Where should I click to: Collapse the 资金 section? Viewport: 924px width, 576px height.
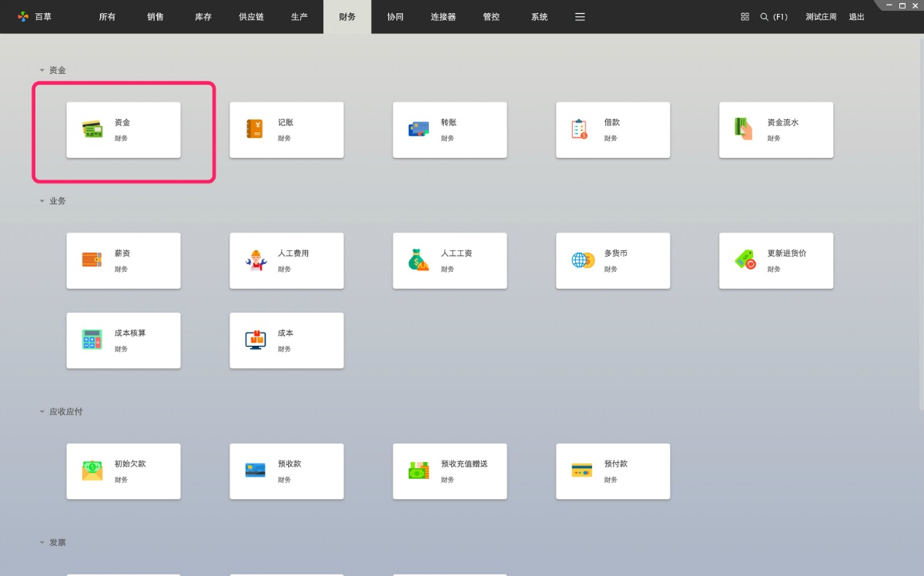(42, 70)
